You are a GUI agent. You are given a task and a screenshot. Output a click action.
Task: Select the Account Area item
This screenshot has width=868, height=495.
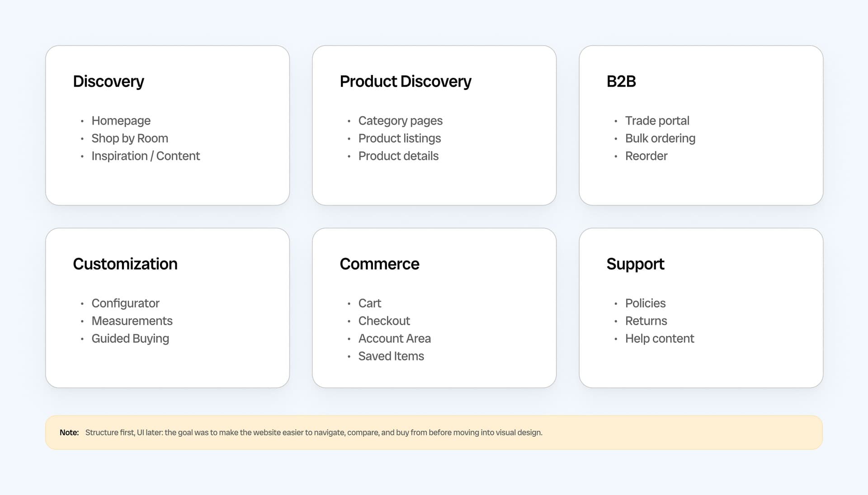(394, 338)
